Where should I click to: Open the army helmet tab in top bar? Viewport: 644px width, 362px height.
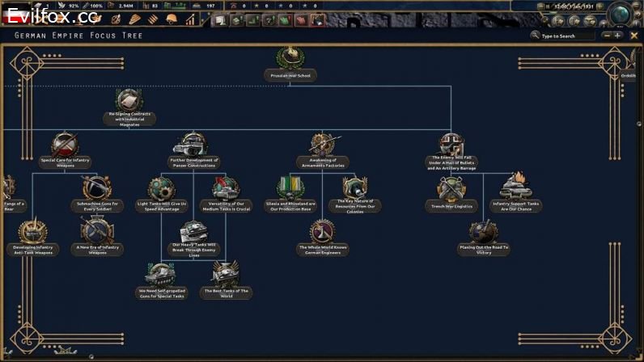(172, 19)
